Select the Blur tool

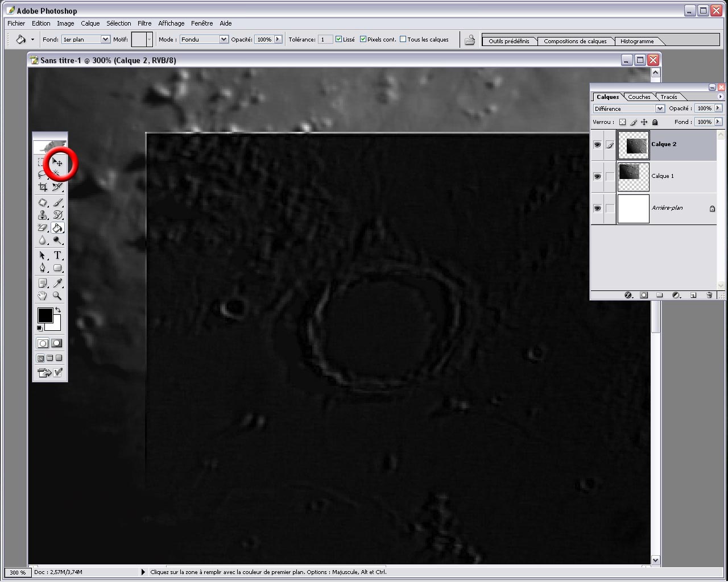click(x=43, y=240)
